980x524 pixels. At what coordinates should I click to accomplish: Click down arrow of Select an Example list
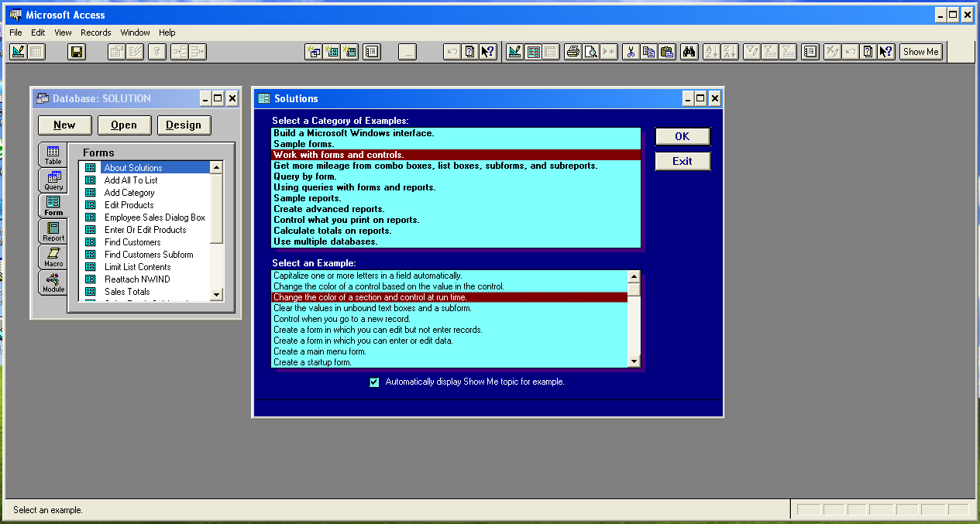tap(634, 361)
